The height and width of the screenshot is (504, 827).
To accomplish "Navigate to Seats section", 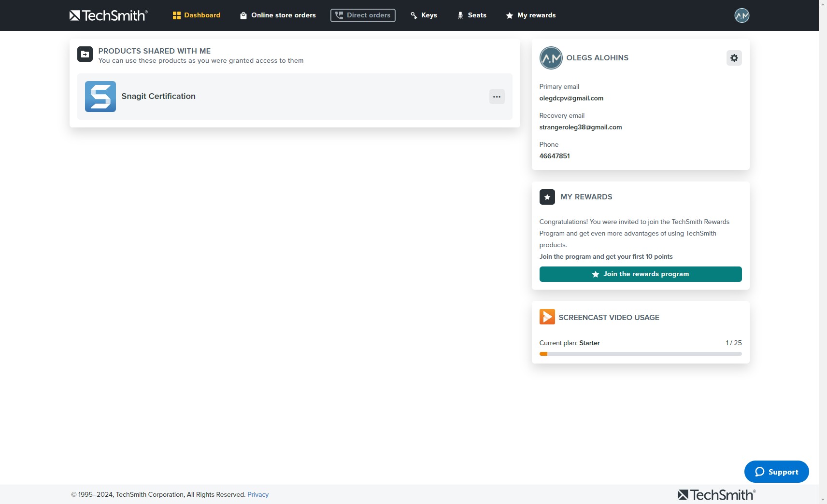I will pos(471,15).
